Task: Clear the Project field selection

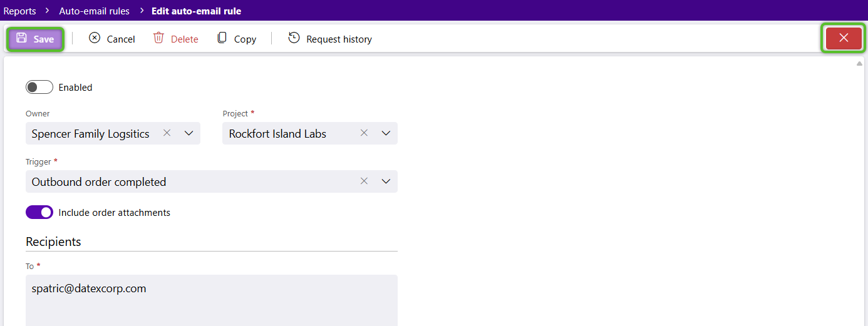Action: pos(364,133)
